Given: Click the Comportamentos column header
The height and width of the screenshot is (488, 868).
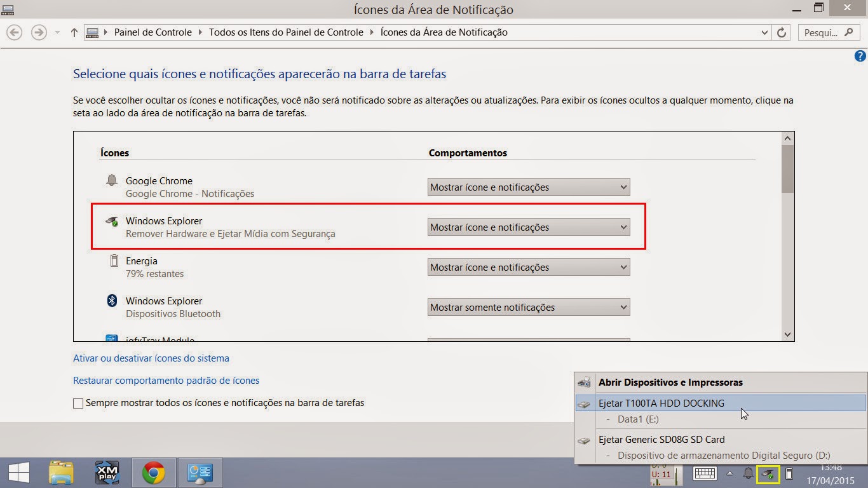Looking at the screenshot, I should [468, 153].
